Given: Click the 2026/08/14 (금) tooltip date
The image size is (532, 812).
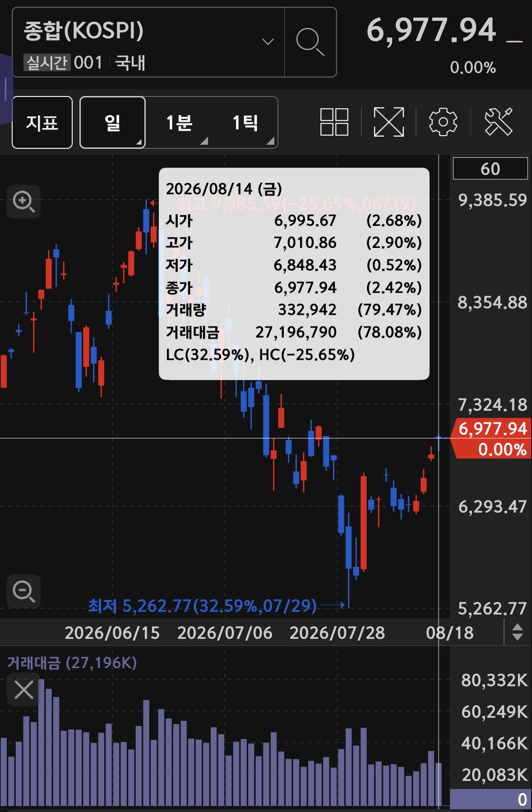Looking at the screenshot, I should (x=224, y=189).
